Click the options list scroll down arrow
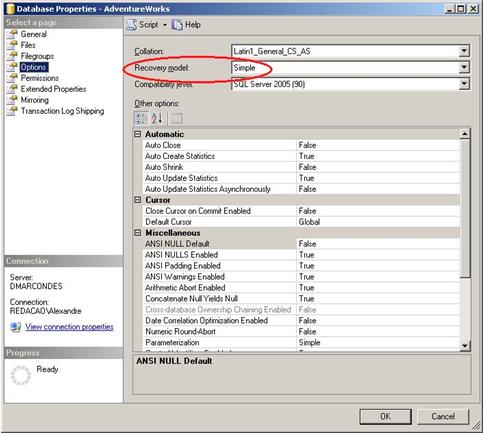Viewport: 484px width, 433px height. click(465, 346)
